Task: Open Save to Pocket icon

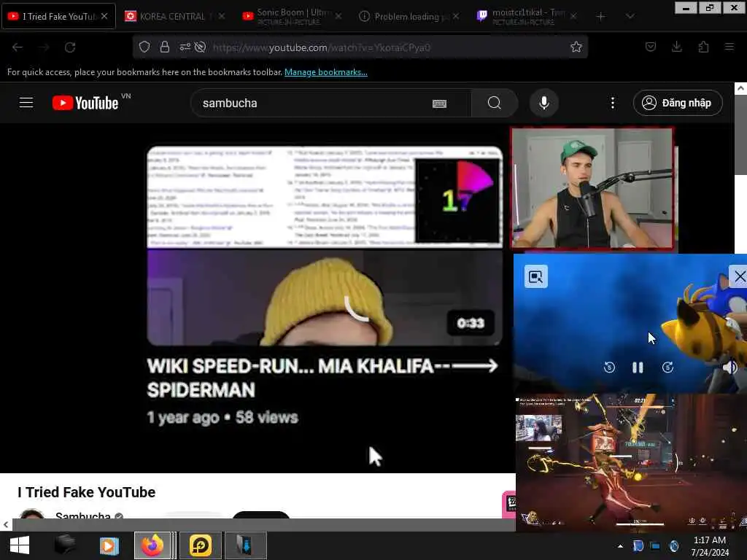Action: coord(650,47)
